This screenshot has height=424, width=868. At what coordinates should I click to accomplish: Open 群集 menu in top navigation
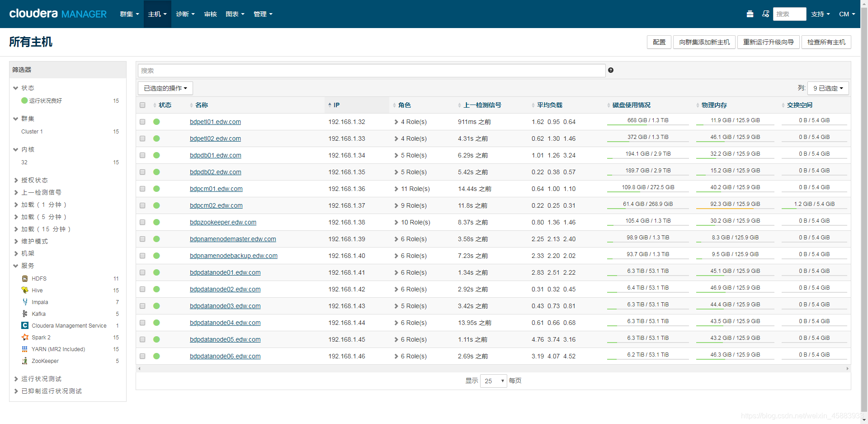129,14
